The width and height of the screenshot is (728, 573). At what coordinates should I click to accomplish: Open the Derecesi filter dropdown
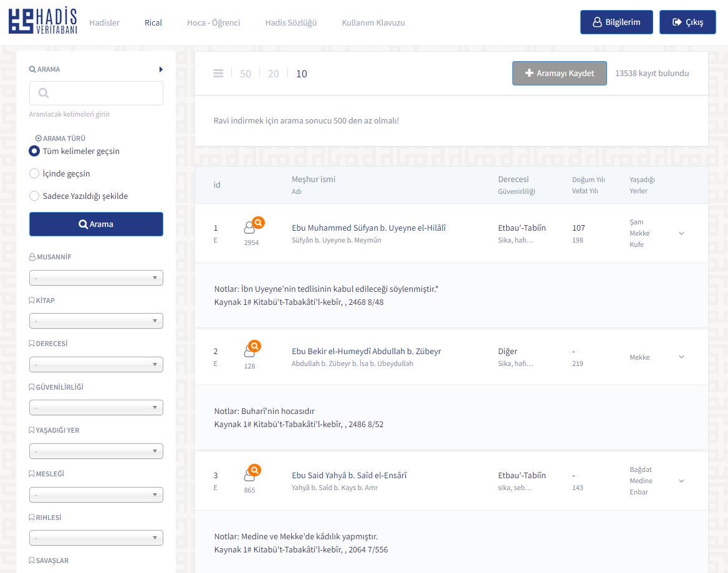click(96, 365)
